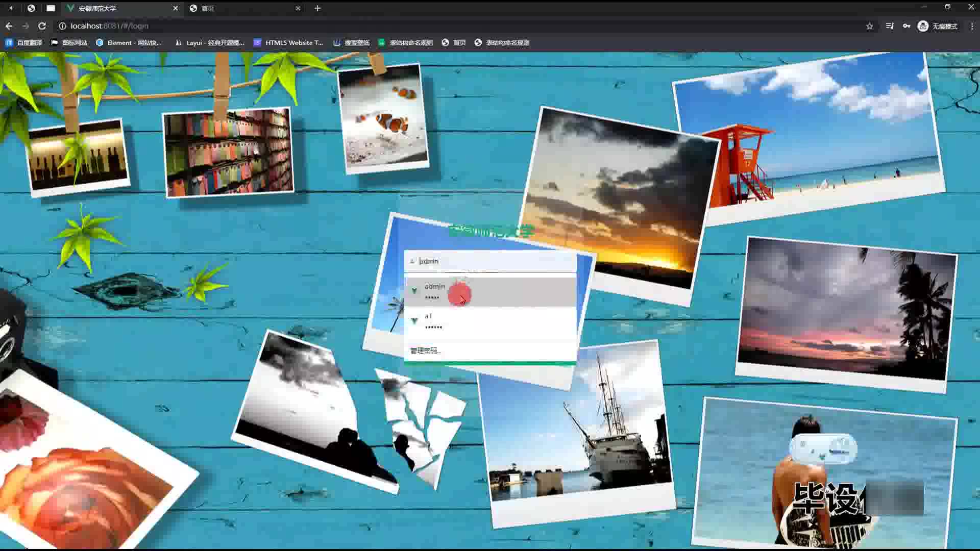Open the 百度翻译 bookmark
Screen dimensions: 980x551
tap(23, 43)
